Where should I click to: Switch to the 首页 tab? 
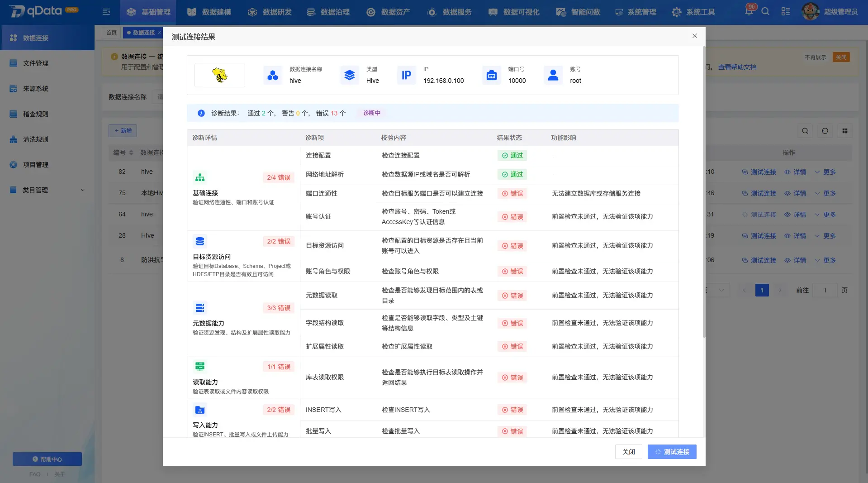[x=111, y=33]
